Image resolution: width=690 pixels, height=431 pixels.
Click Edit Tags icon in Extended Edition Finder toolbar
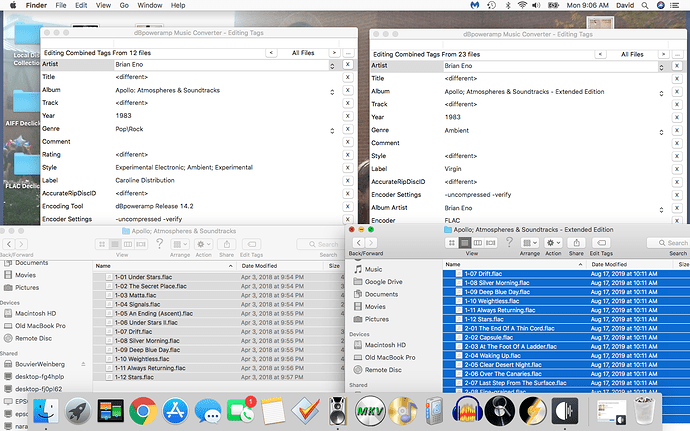click(x=601, y=243)
